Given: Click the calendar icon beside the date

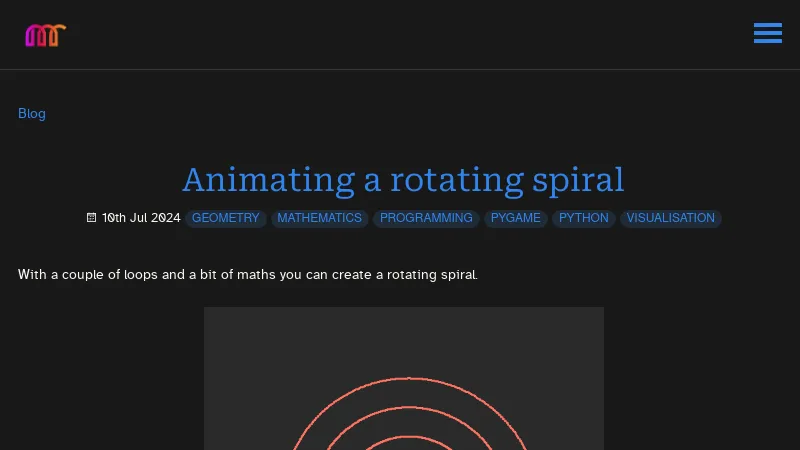Looking at the screenshot, I should point(91,218).
